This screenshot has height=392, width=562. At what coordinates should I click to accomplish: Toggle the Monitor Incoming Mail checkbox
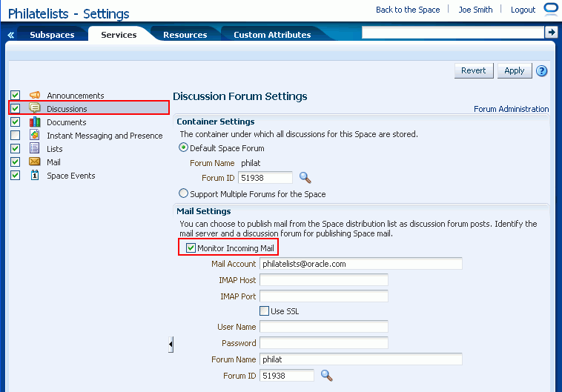[191, 248]
